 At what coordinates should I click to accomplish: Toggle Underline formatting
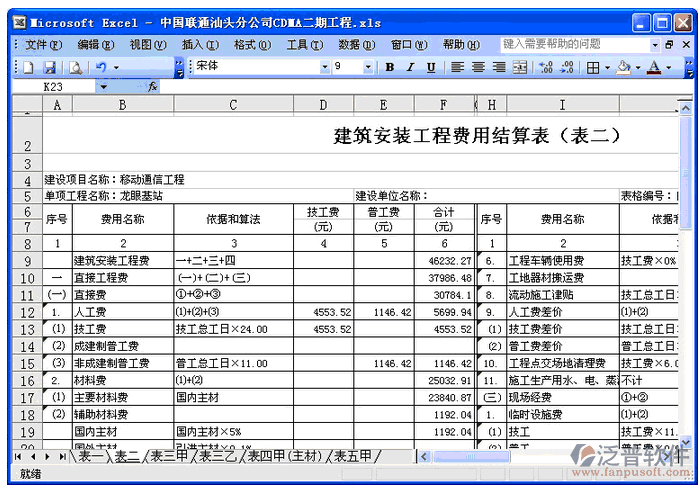point(431,67)
